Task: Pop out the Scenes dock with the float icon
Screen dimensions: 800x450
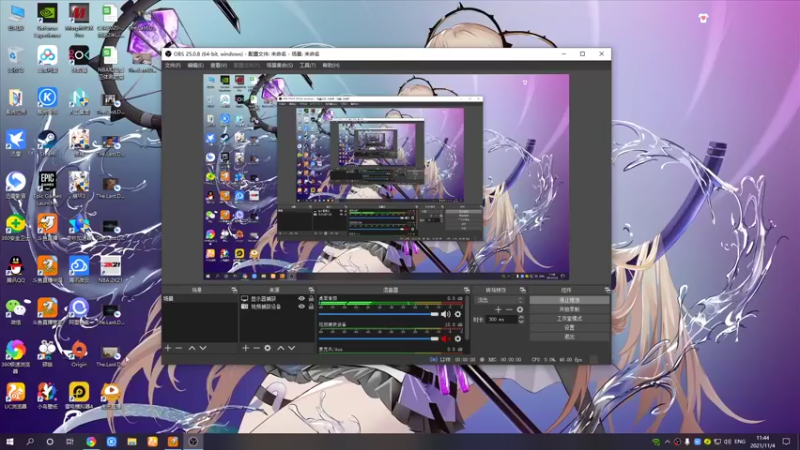Action: [x=234, y=290]
